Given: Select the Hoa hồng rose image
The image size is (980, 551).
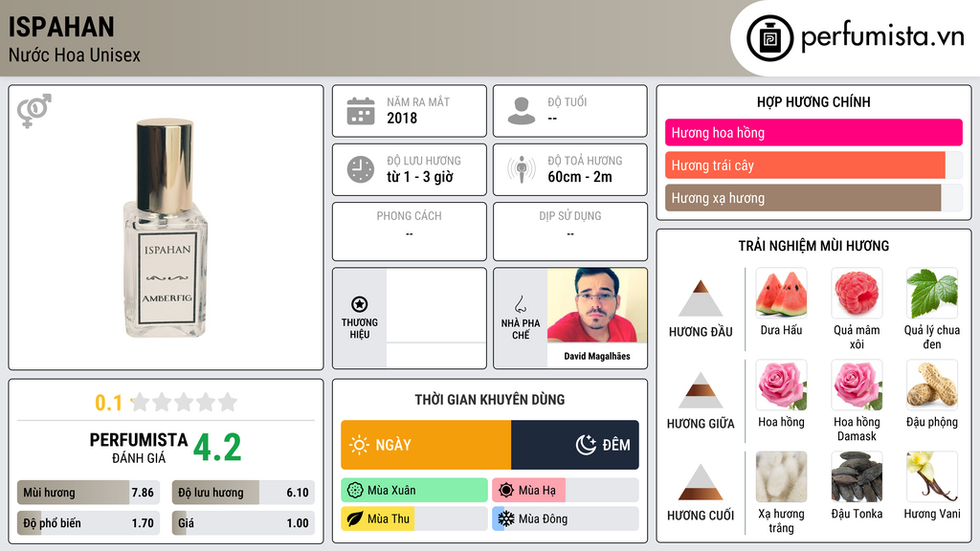Looking at the screenshot, I should click(x=781, y=385).
